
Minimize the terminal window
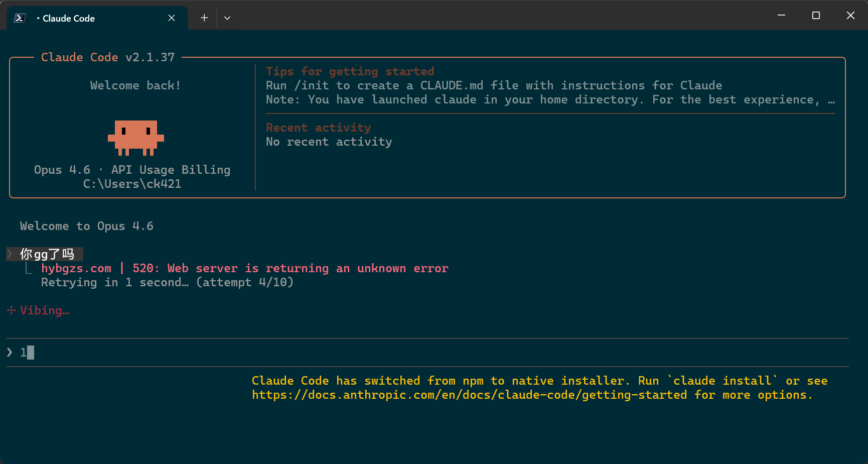781,16
